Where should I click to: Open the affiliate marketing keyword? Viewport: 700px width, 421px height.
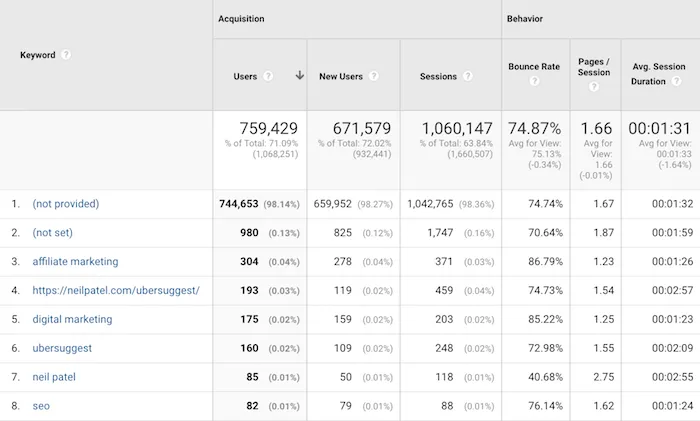pyautogui.click(x=75, y=262)
